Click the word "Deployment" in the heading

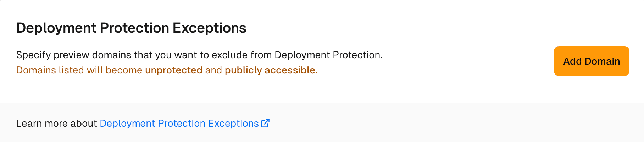pos(56,28)
